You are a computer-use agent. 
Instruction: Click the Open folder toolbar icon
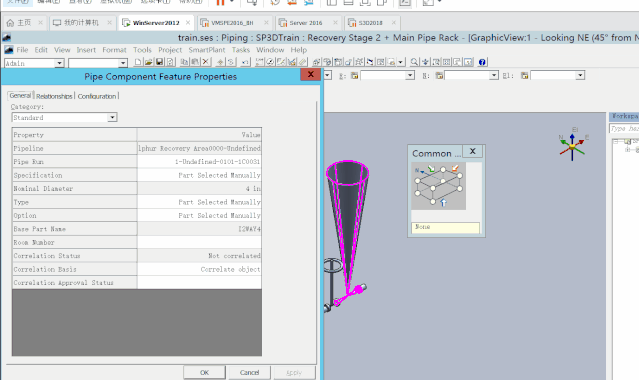point(149,62)
